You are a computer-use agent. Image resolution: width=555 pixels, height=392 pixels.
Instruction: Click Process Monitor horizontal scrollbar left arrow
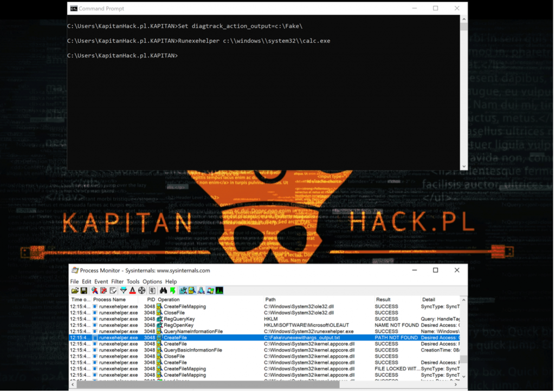[x=73, y=384]
